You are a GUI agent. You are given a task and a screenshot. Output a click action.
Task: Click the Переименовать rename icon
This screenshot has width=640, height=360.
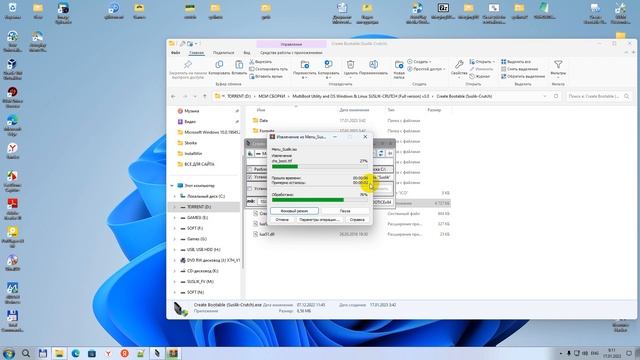point(373,65)
